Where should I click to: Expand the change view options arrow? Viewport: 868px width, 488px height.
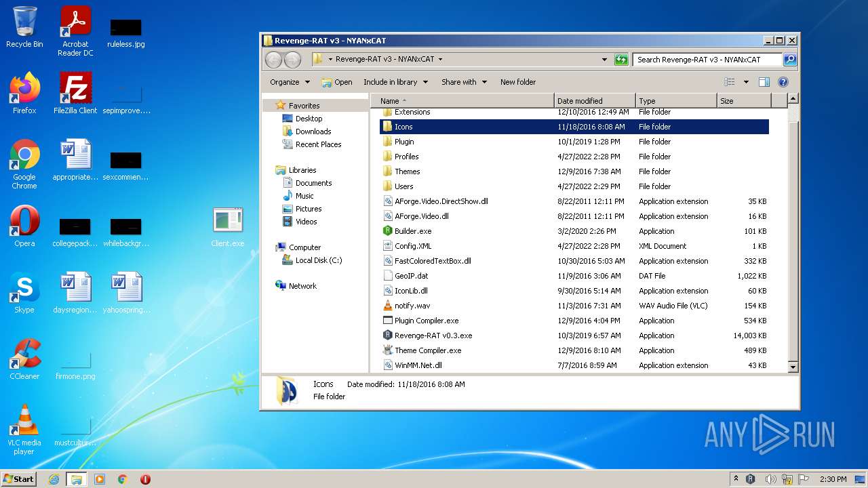pyautogui.click(x=746, y=82)
